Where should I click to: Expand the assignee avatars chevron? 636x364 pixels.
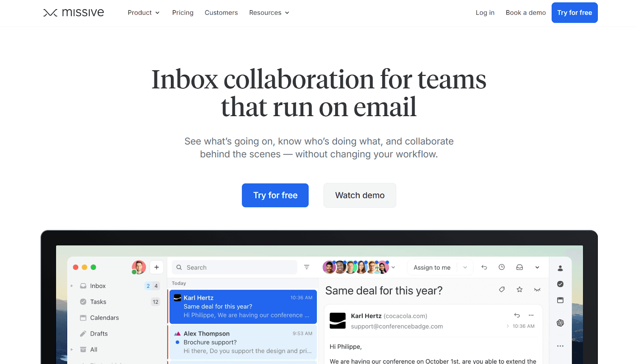[x=393, y=267]
